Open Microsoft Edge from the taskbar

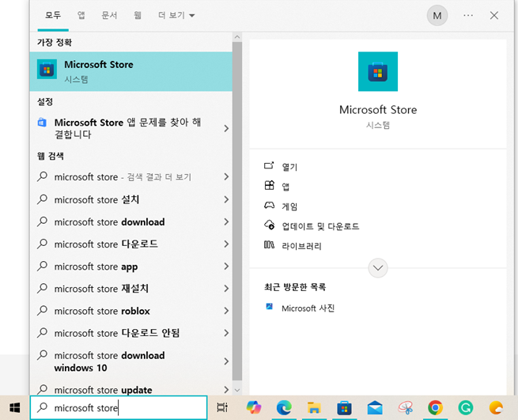click(x=284, y=408)
